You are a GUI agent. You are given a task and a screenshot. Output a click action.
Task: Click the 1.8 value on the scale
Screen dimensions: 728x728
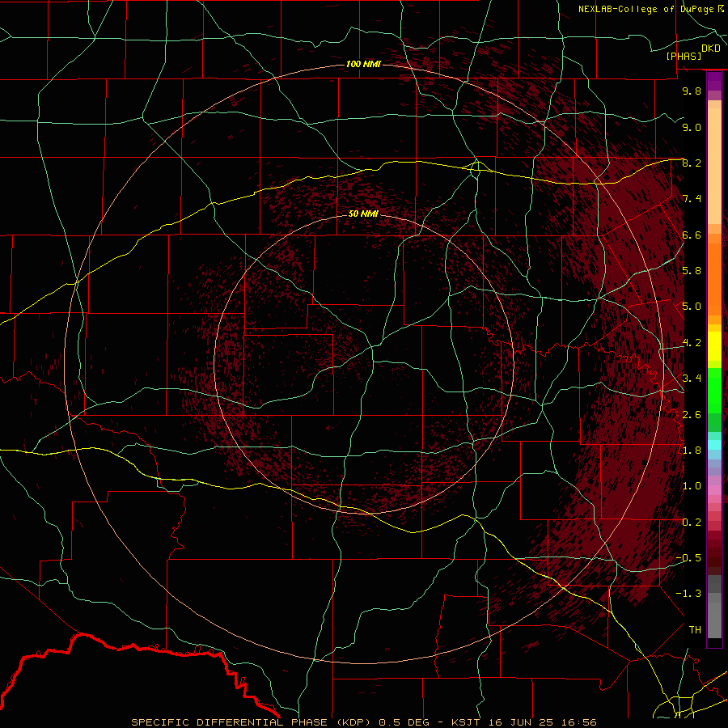(692, 451)
